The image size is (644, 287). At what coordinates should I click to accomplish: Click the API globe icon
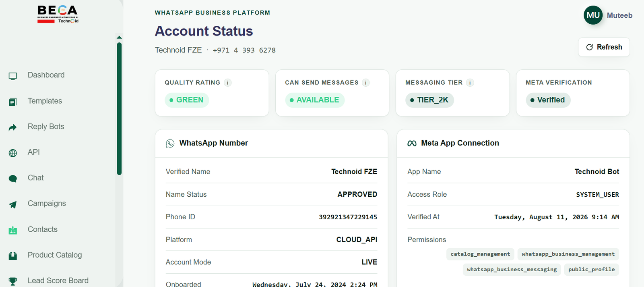[x=13, y=153]
